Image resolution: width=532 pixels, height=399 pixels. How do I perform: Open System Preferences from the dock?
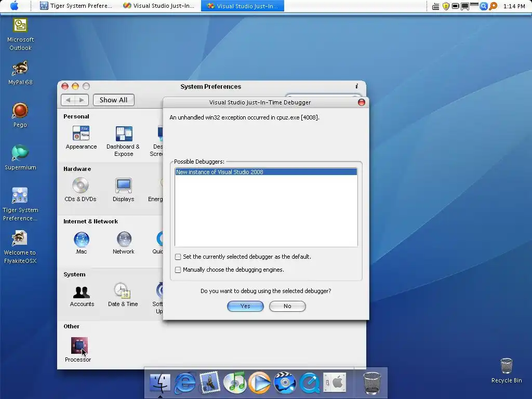point(335,382)
